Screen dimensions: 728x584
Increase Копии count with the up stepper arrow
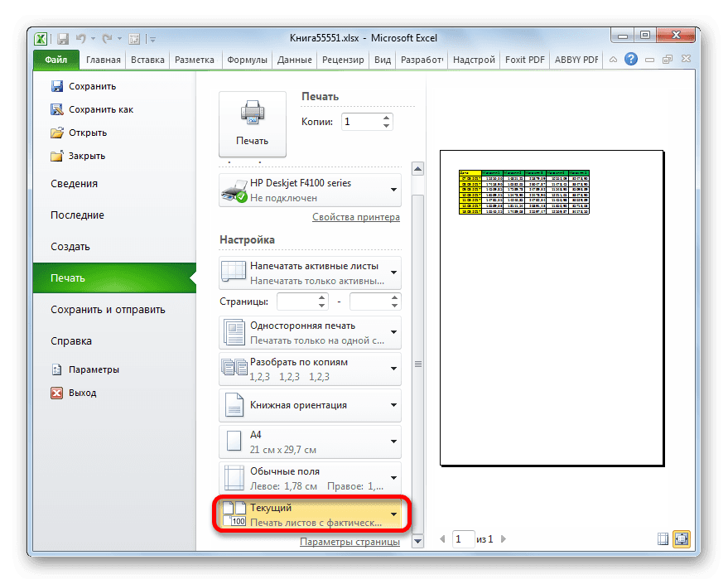point(385,117)
